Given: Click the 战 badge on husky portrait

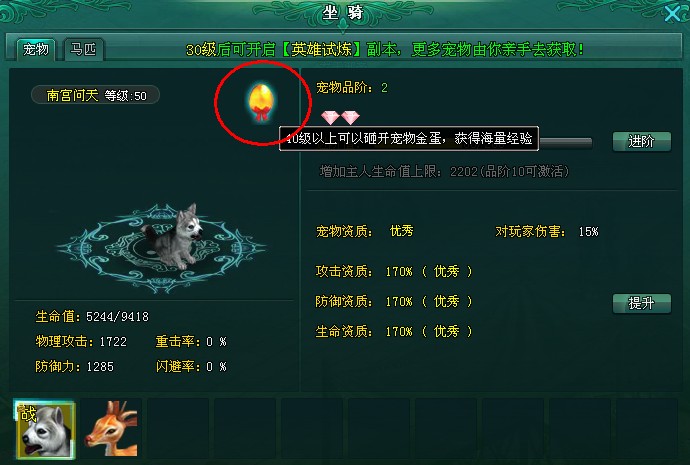Looking at the screenshot, I should pos(27,414).
